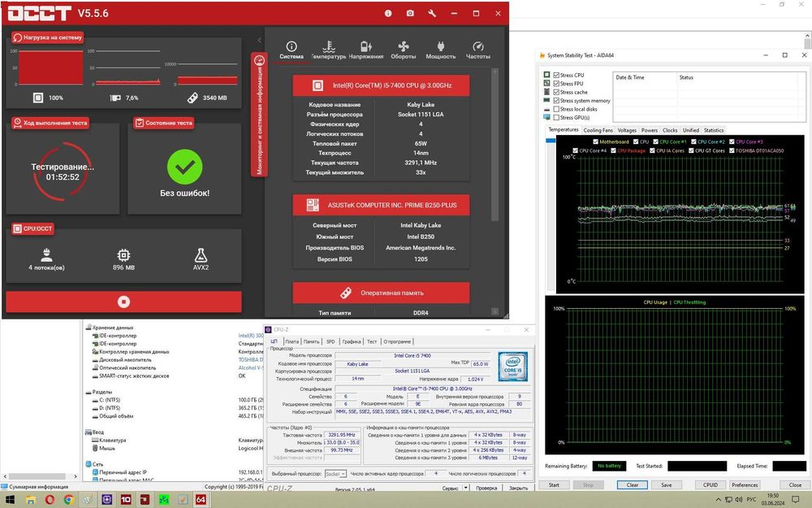Click AIDA64 Start button
The image size is (812, 508).
click(554, 485)
